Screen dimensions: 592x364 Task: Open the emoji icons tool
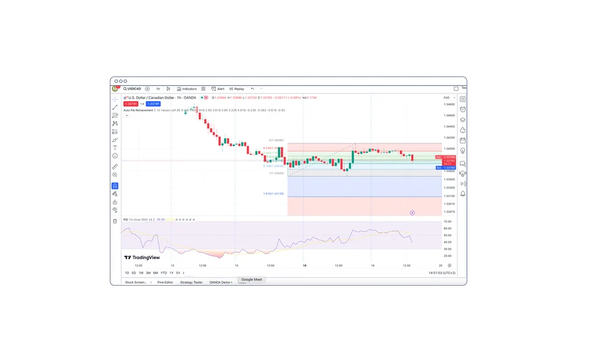coord(114,156)
